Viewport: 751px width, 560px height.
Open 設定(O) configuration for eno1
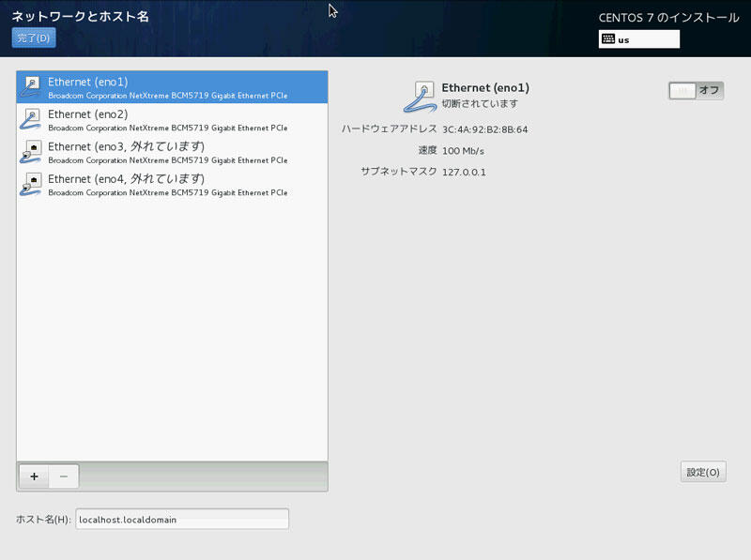pos(703,472)
